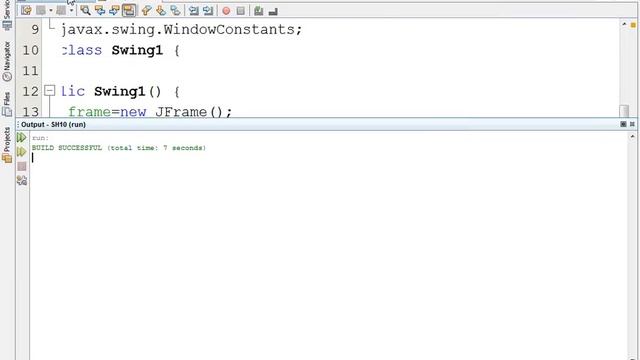Open the Navigator side panel tab

(7, 61)
